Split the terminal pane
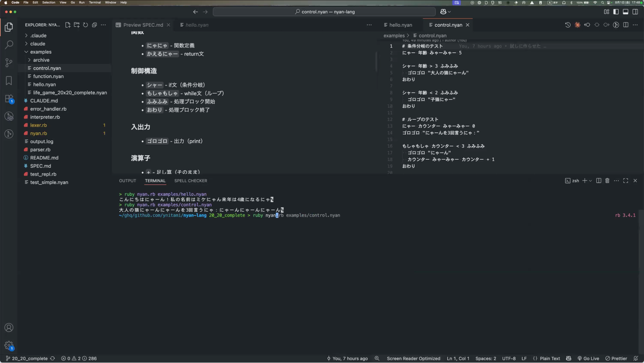The height and width of the screenshot is (363, 644). click(598, 181)
